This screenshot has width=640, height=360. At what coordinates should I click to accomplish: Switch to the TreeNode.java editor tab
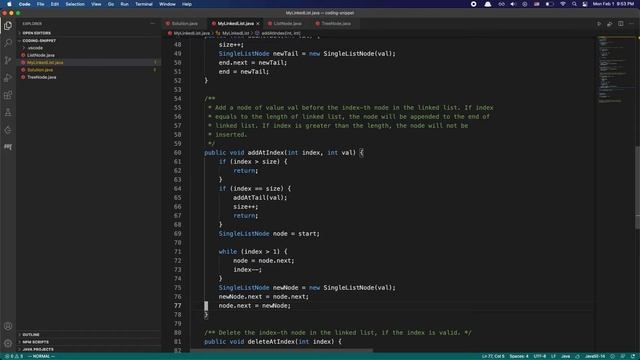(336, 24)
